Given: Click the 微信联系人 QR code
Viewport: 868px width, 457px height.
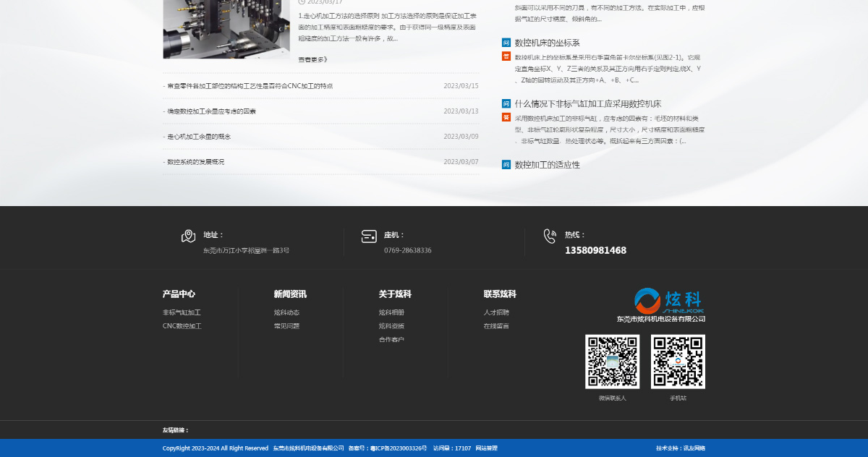Looking at the screenshot, I should 611,361.
